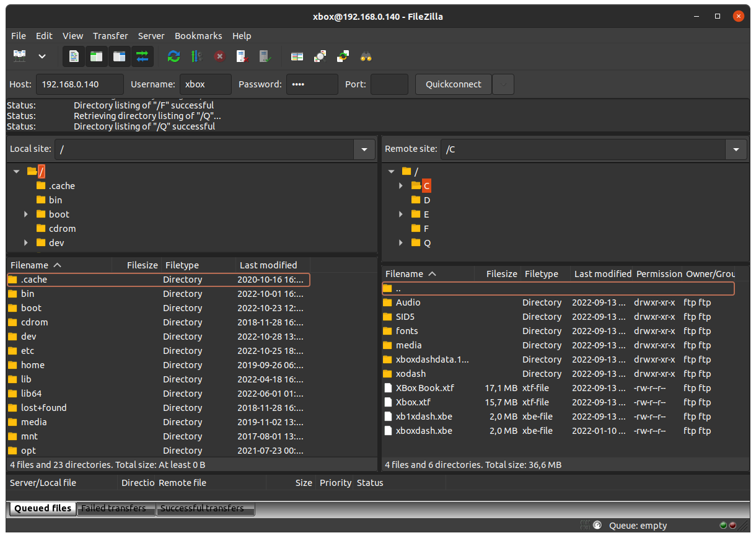Click the red queue activity indicator

tap(732, 525)
